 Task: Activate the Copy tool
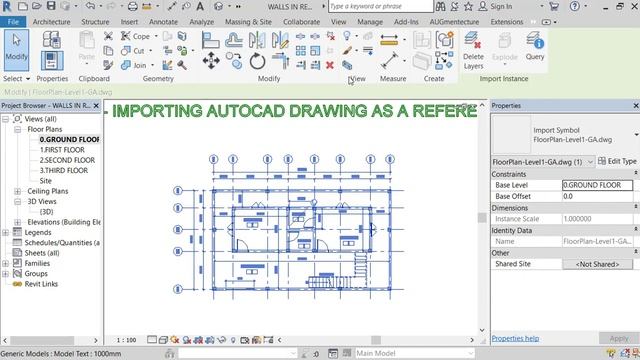coord(234,61)
